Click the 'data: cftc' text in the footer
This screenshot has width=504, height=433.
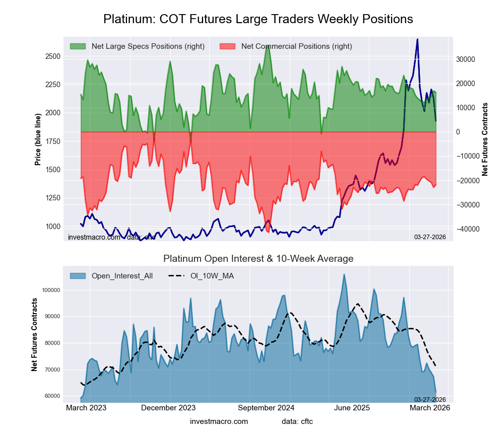[297, 421]
